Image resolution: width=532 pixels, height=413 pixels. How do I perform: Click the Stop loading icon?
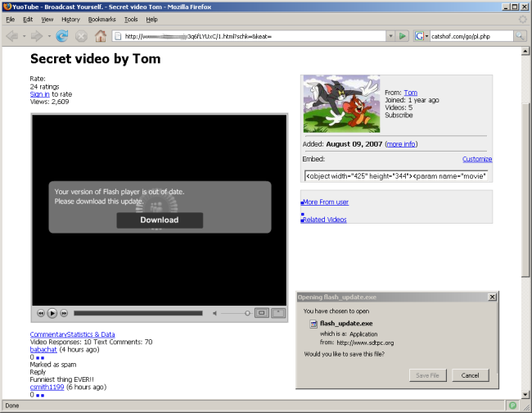coord(81,36)
